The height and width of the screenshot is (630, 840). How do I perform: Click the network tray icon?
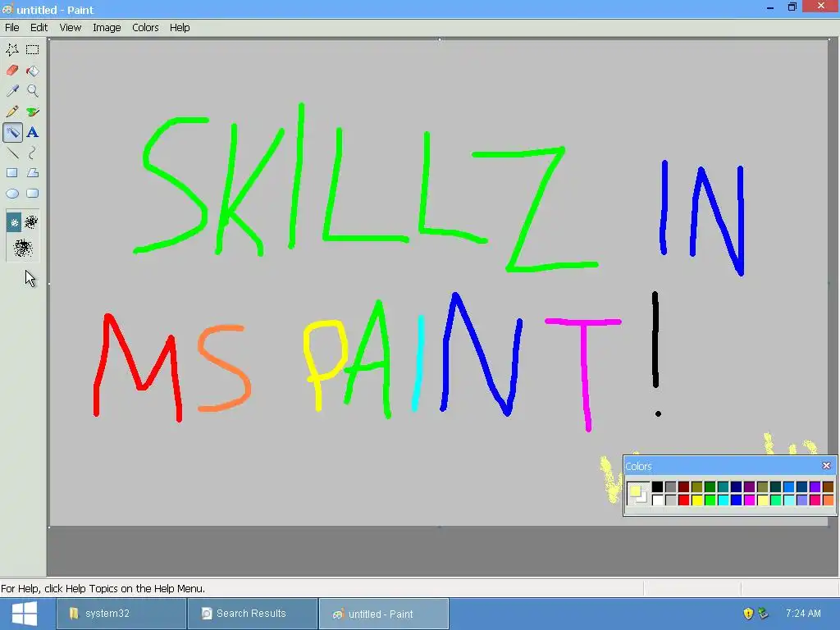(x=764, y=614)
